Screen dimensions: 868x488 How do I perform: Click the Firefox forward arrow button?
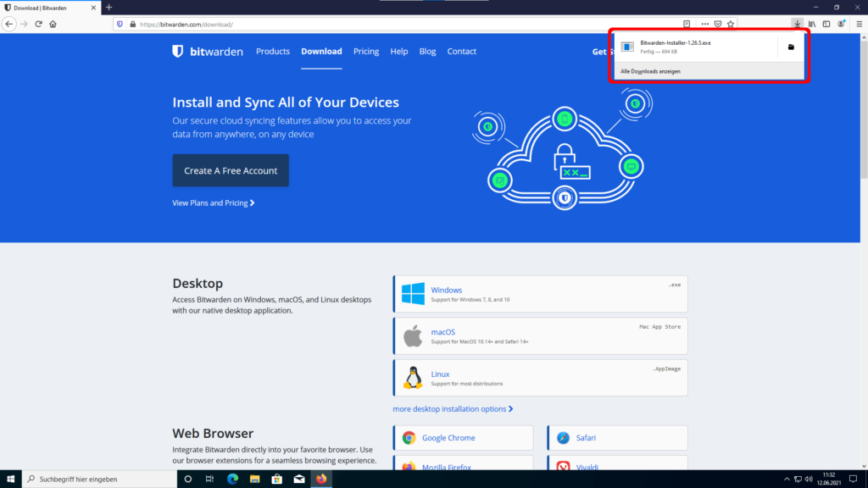coord(24,24)
